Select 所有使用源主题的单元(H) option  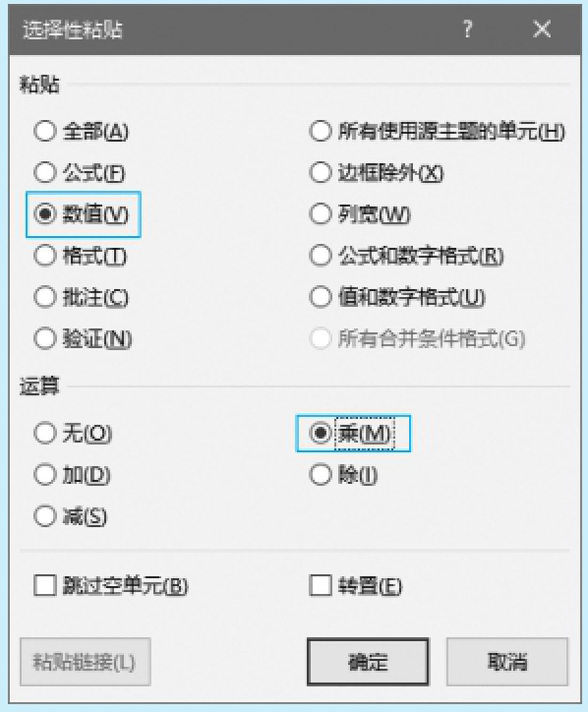point(320,131)
